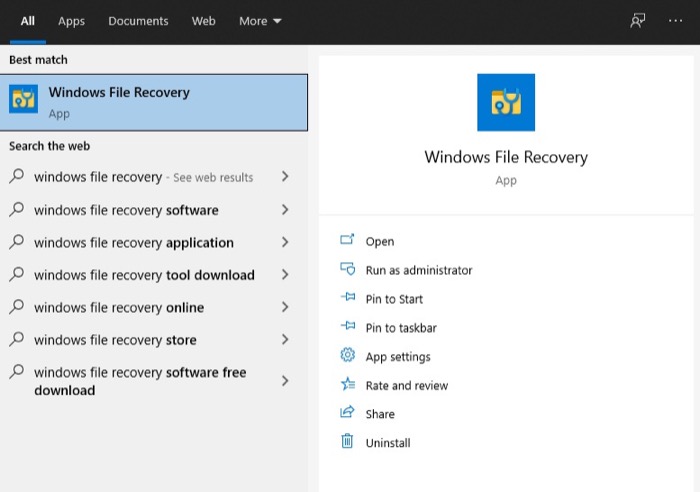Viewport: 700px width, 492px height.
Task: Switch to the Web search tab
Action: pyautogui.click(x=204, y=21)
